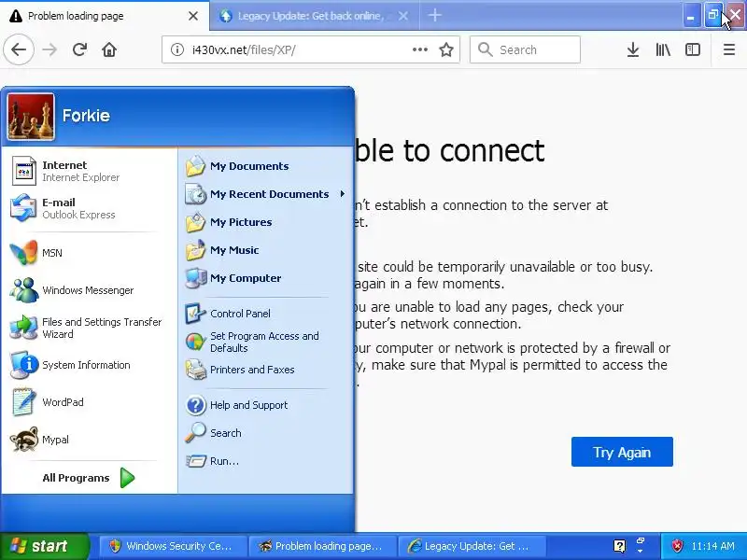Viewport: 747px width, 560px height.
Task: Click the red security shield tray icon
Action: (x=676, y=546)
